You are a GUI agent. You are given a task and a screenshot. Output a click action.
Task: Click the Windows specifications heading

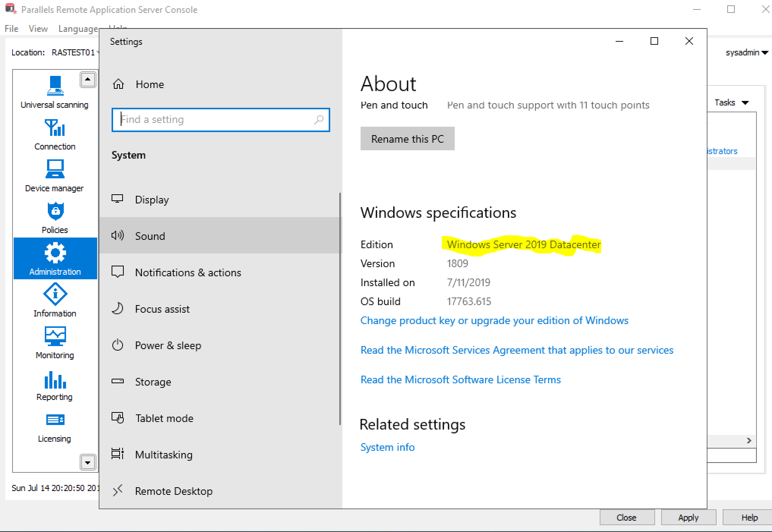point(438,213)
